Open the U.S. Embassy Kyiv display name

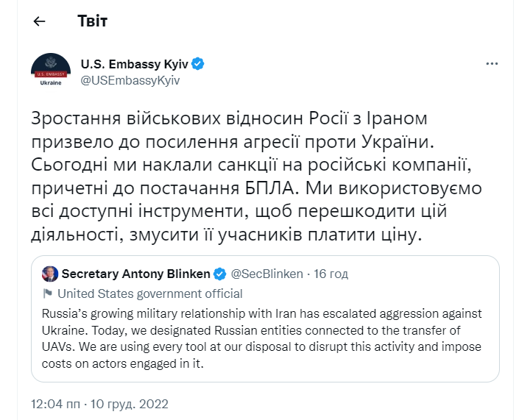(134, 64)
